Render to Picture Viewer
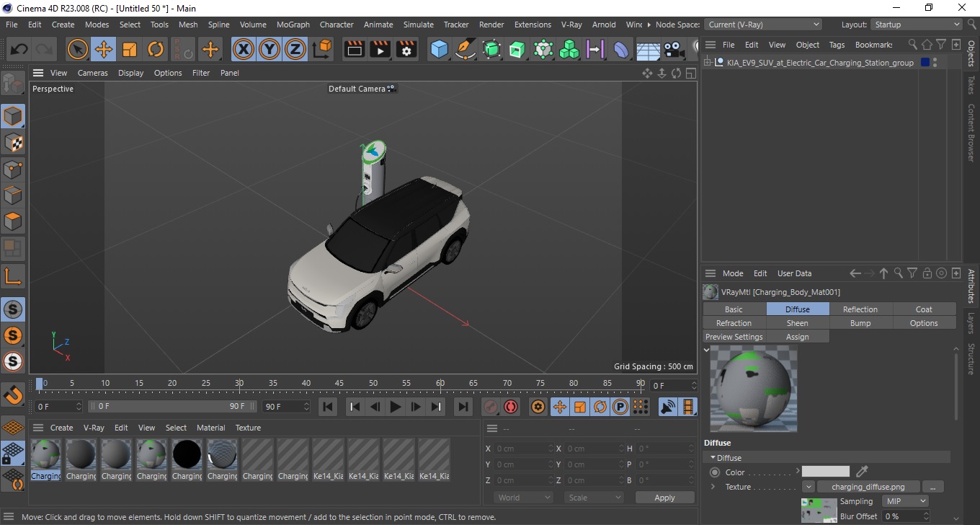Screen dimensions: 980x525 (380, 49)
